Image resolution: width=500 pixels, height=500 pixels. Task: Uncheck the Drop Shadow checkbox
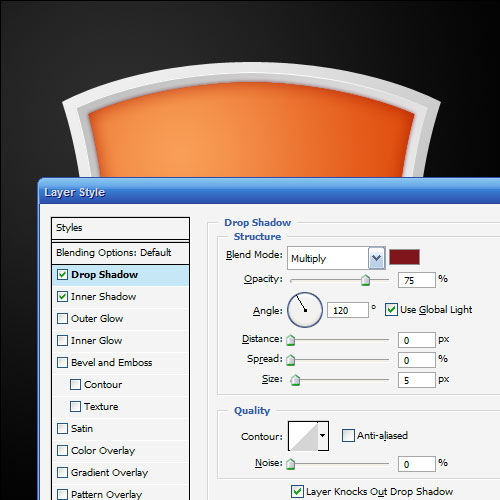pos(62,275)
